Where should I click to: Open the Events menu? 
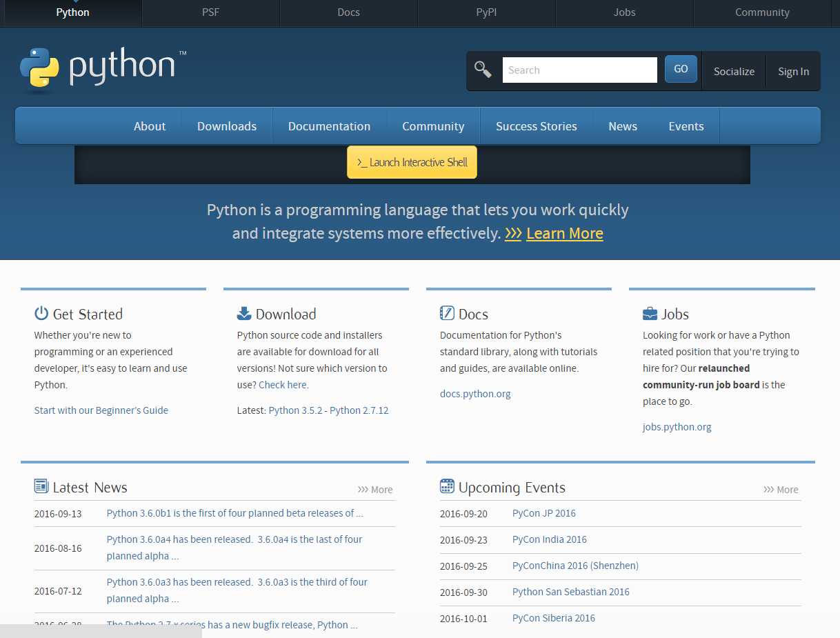[x=686, y=126]
